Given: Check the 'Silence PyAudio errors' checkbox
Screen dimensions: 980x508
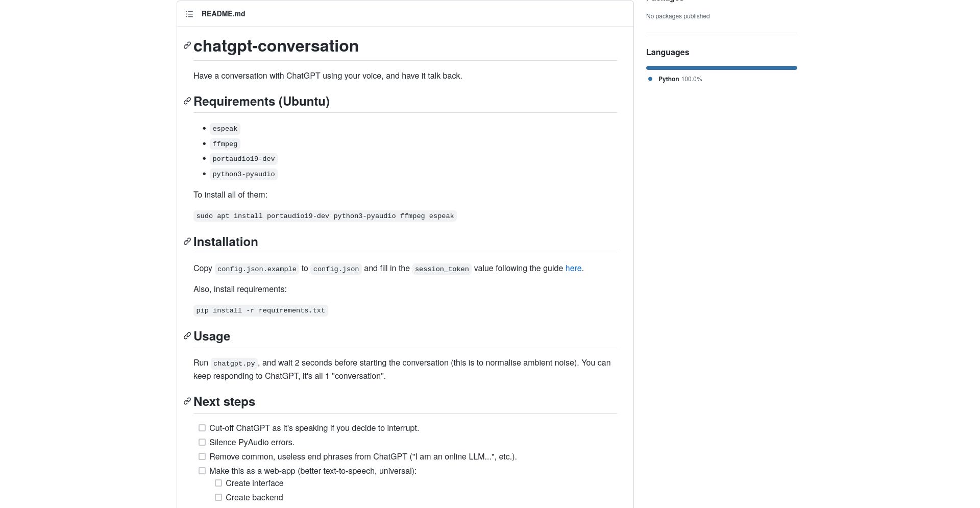Looking at the screenshot, I should click(x=202, y=443).
